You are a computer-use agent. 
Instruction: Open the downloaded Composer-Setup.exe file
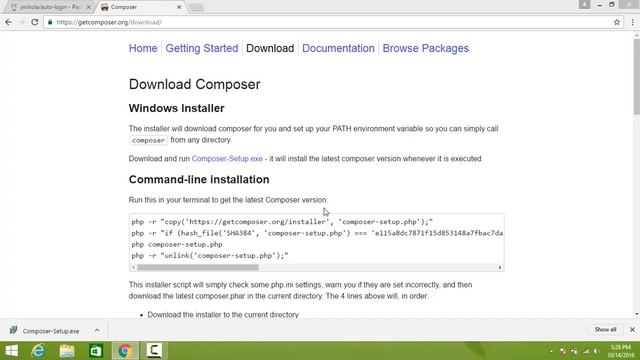51,331
